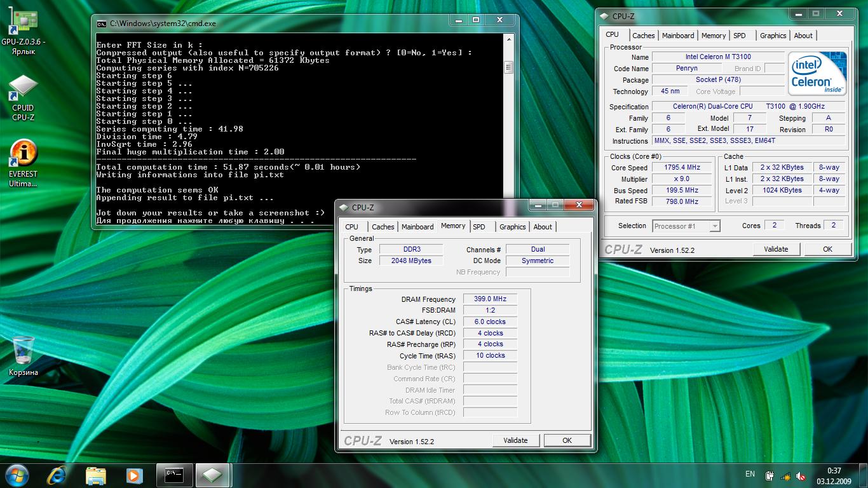This screenshot has height=488, width=868.
Task: Open Mainboard tab in CPU-Z processor window
Action: [678, 36]
